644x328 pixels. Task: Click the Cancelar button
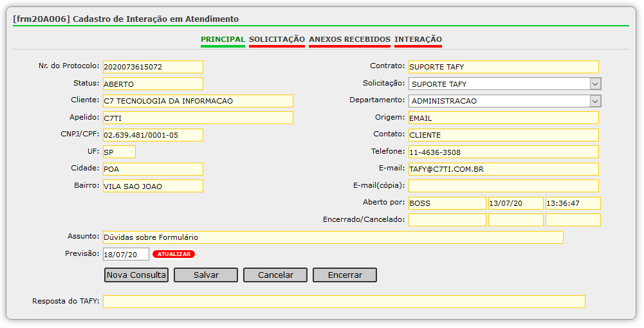click(x=275, y=275)
